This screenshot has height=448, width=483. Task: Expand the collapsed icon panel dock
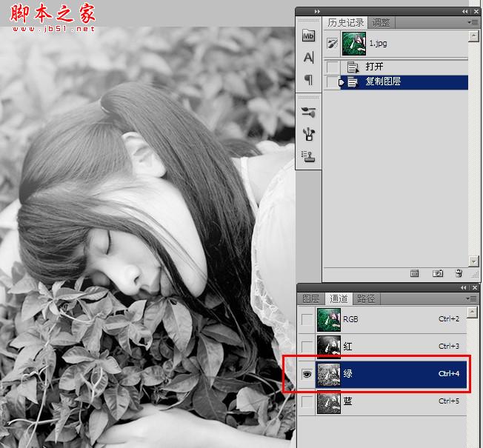pos(317,11)
